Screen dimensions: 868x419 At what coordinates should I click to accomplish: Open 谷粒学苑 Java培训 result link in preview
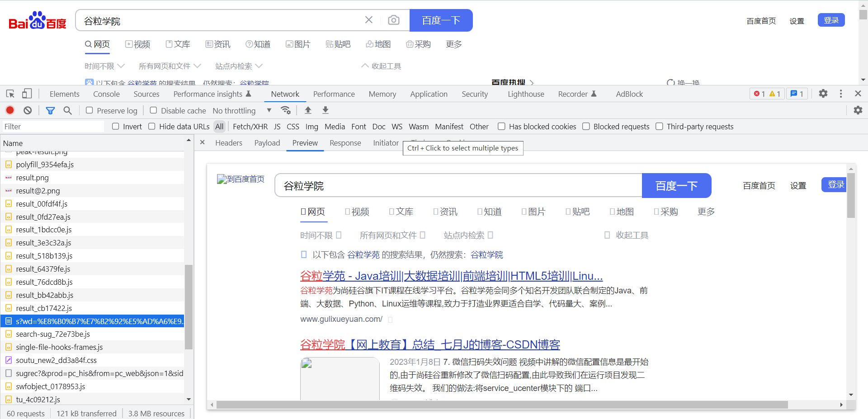451,276
